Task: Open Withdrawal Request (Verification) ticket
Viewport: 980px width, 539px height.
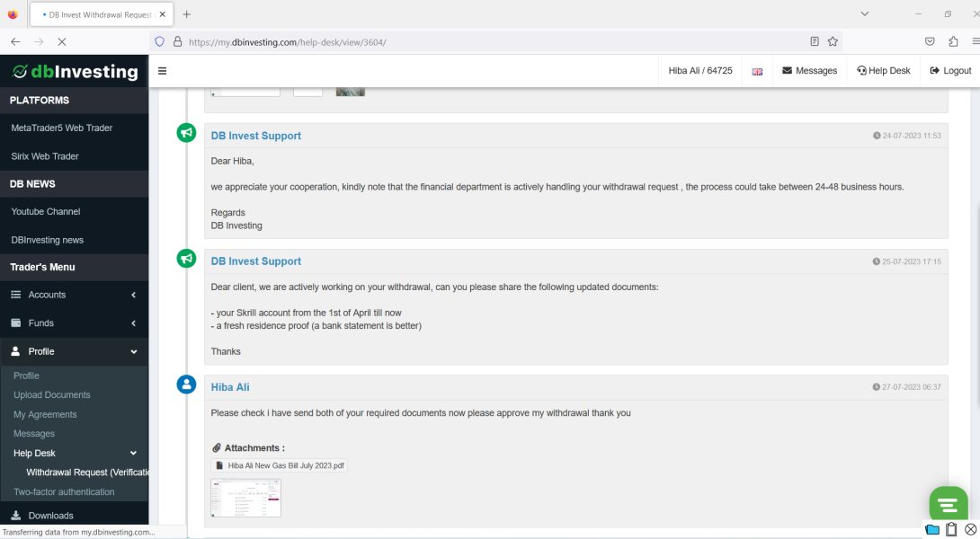Action: pyautogui.click(x=87, y=473)
